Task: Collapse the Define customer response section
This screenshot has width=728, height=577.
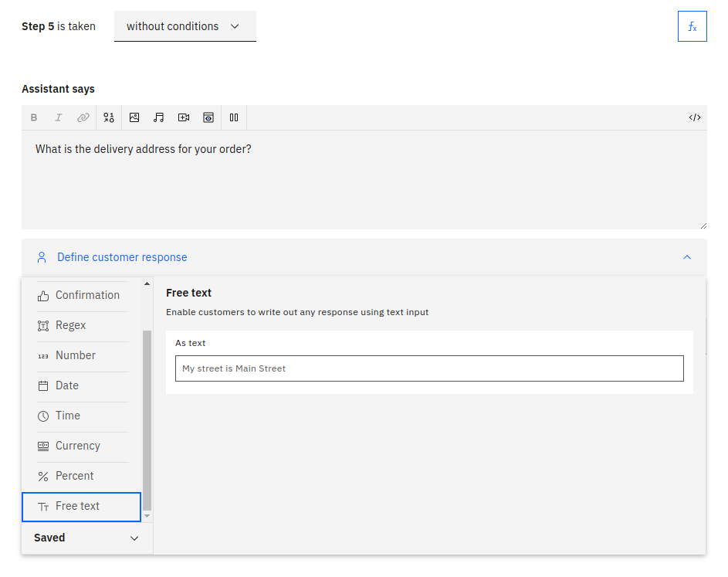Action: tap(687, 257)
